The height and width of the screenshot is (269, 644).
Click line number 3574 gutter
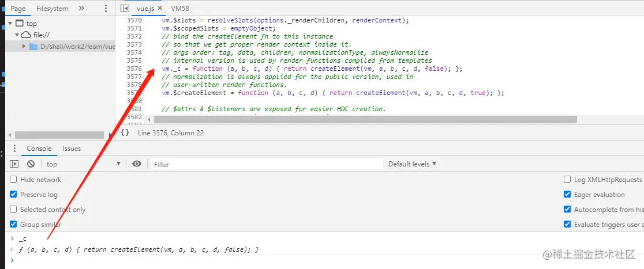pyautogui.click(x=134, y=52)
